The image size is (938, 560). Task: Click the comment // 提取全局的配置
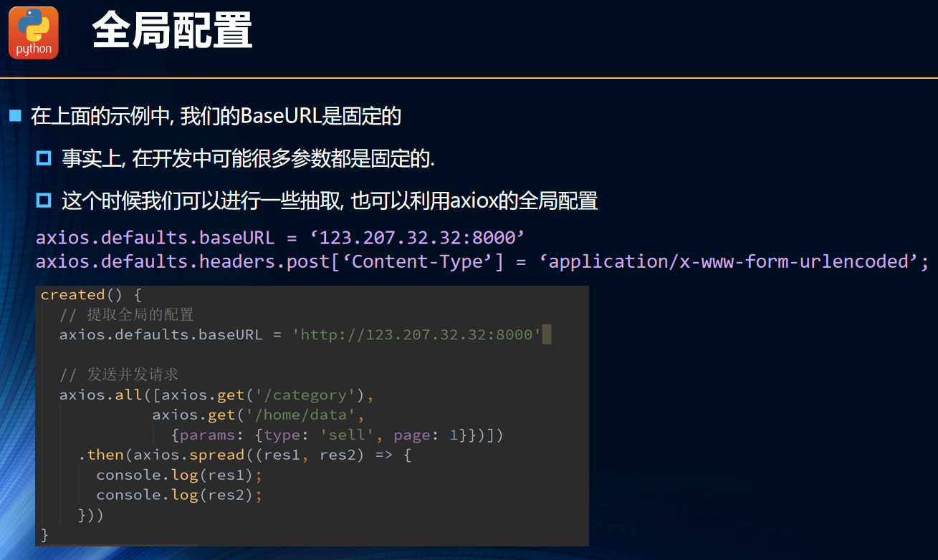[x=127, y=314]
